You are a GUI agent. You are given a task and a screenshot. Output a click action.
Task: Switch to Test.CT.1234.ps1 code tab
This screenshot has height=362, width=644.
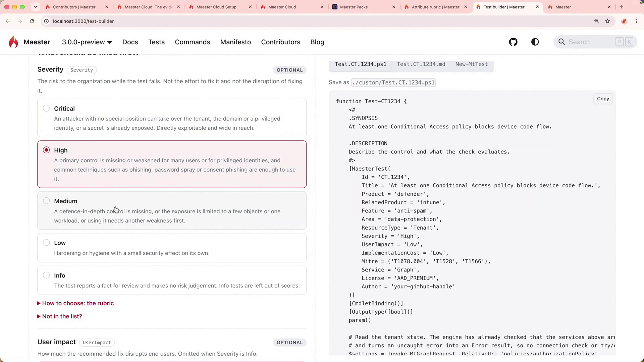pyautogui.click(x=360, y=64)
